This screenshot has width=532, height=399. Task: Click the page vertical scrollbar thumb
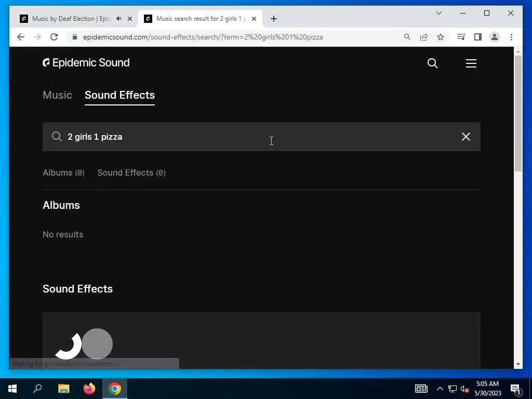tap(518, 113)
